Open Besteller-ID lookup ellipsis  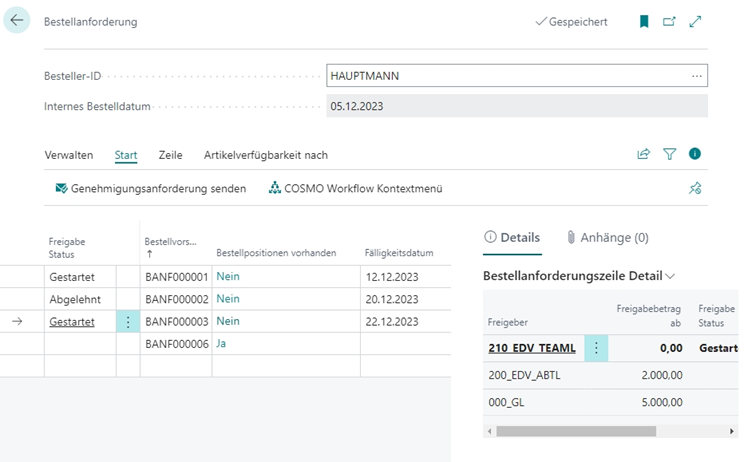coord(697,76)
